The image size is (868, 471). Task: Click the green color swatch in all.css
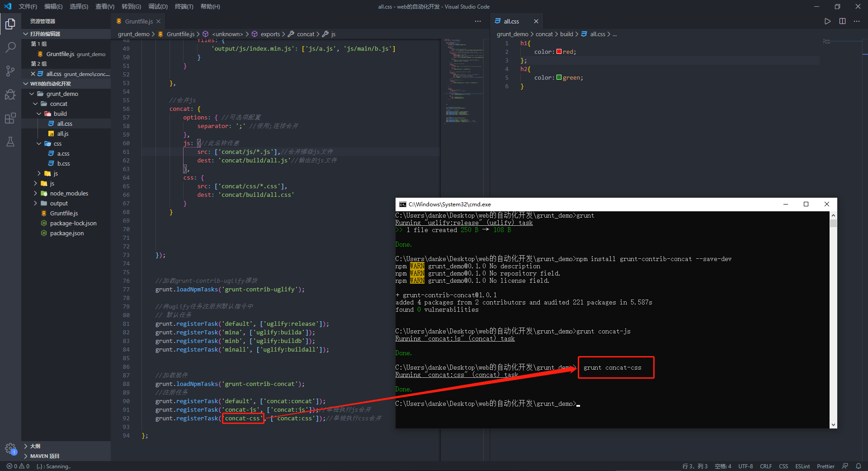pos(559,77)
